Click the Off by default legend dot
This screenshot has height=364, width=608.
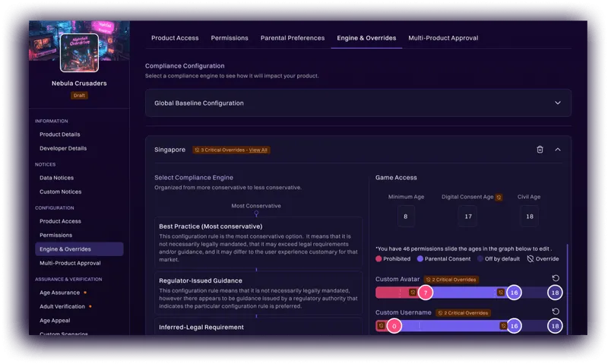coord(480,259)
